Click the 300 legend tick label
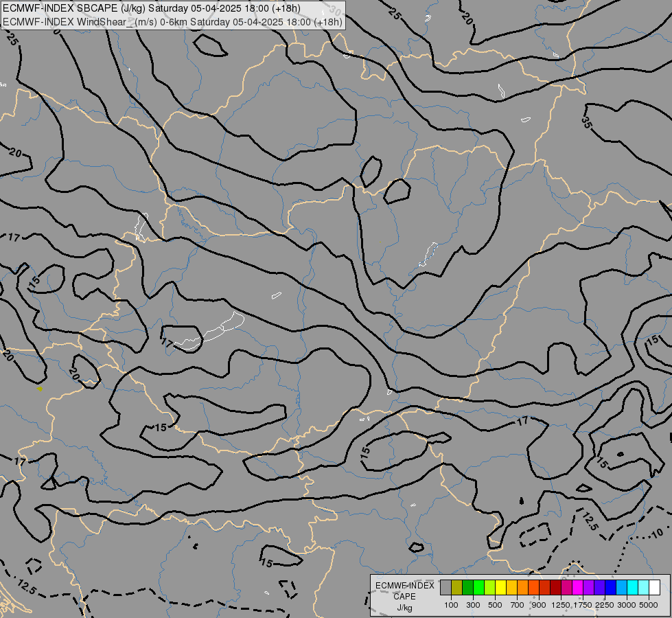 [473, 605]
